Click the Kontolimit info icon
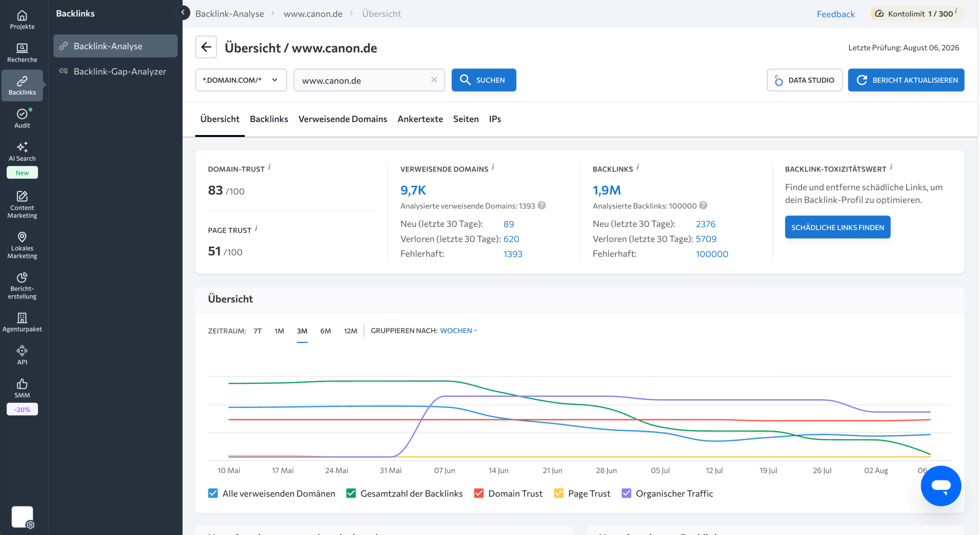This screenshot has height=535, width=980. click(956, 11)
